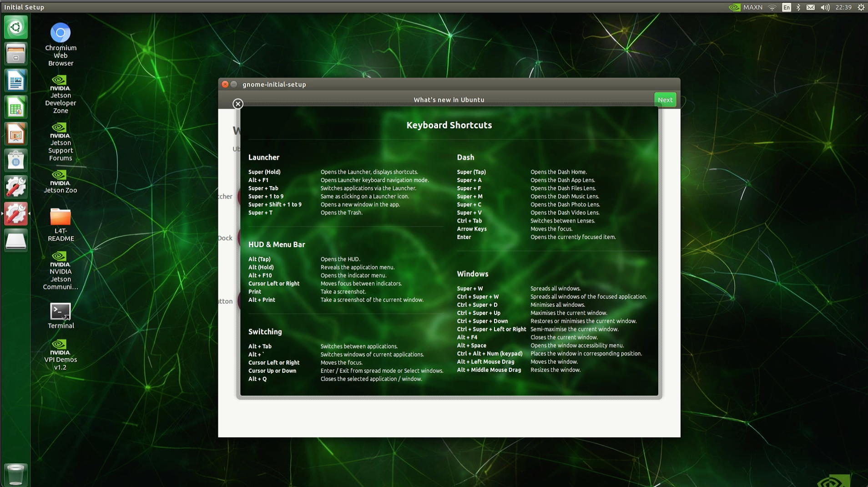Select the active Initial Setup launcher icon

click(x=16, y=214)
